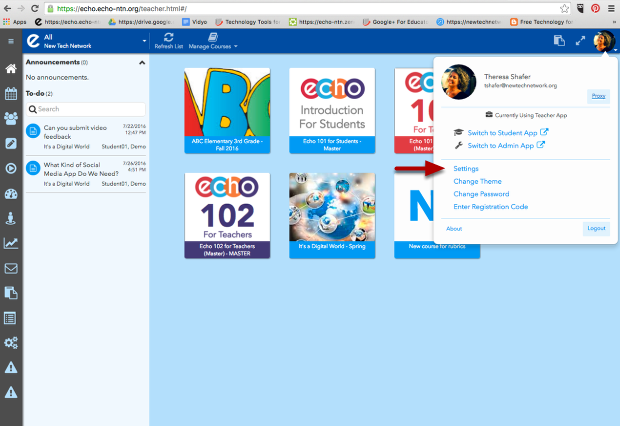Open the Calendar sidebar icon
The width and height of the screenshot is (620, 426).
(x=11, y=94)
